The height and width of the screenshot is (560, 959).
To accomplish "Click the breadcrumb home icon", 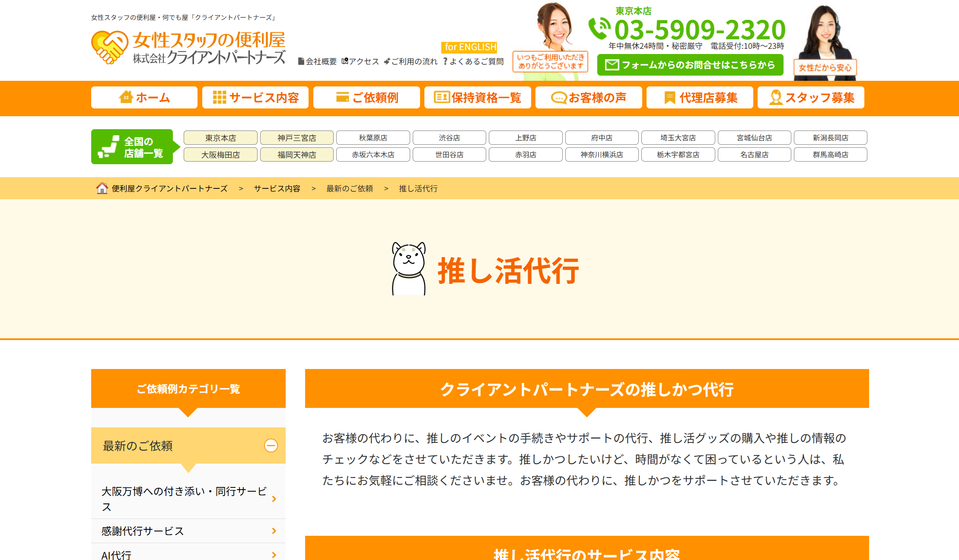I will [x=102, y=188].
